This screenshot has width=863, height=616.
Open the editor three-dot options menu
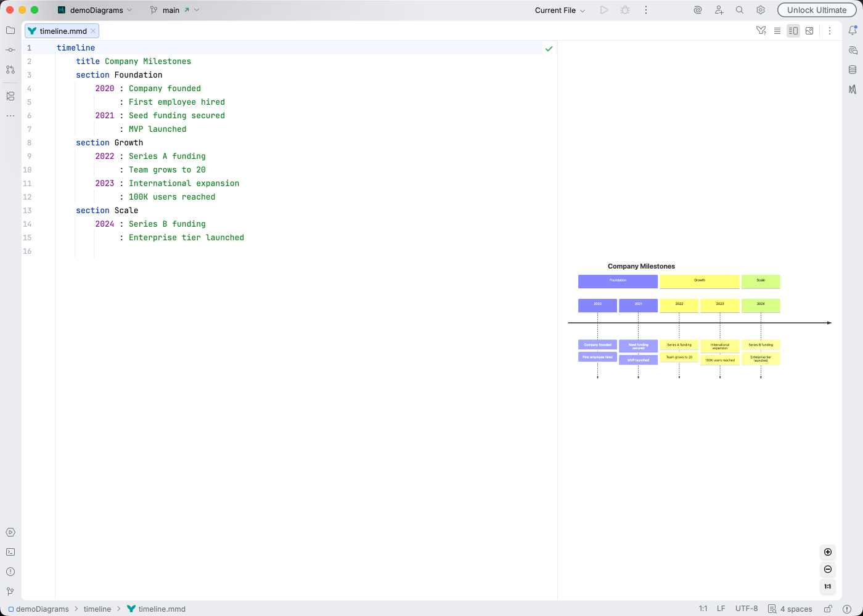[x=830, y=30]
